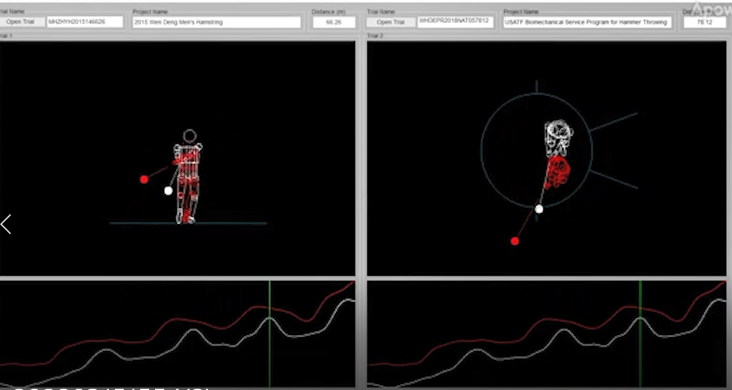
Task: Click the white overhead figure in Trial 2 circle
Action: click(x=558, y=137)
